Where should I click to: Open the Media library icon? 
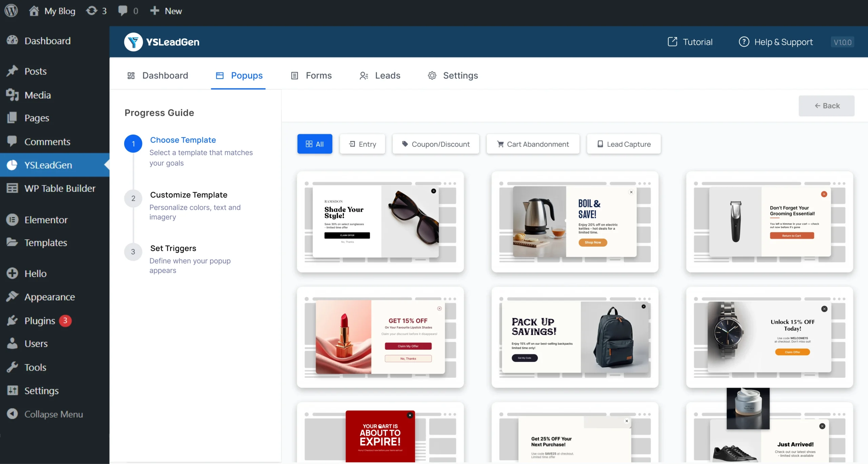[x=13, y=95]
